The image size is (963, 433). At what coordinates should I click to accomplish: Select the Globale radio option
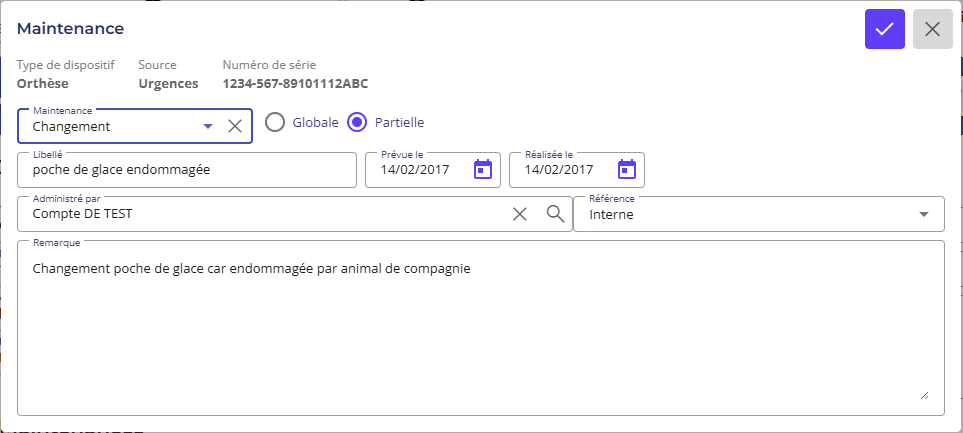276,122
